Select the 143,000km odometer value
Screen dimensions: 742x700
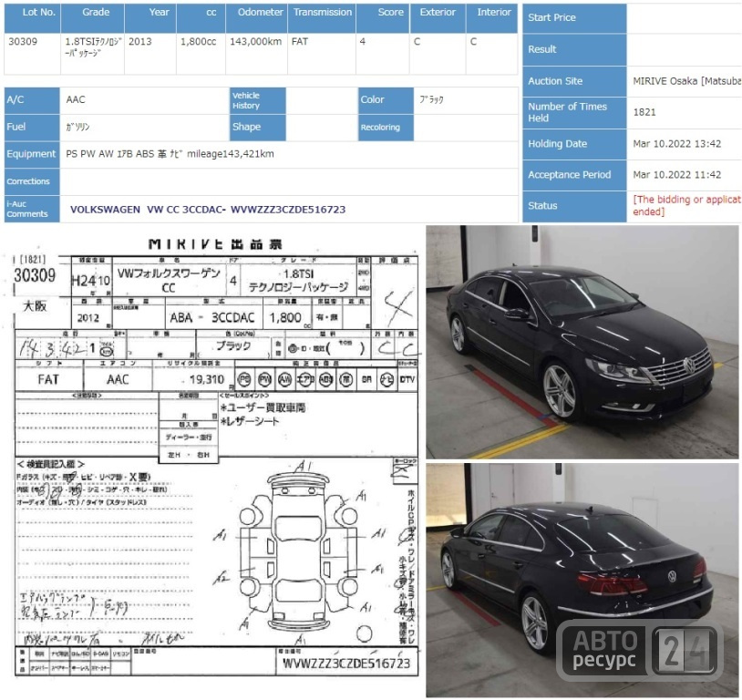255,42
